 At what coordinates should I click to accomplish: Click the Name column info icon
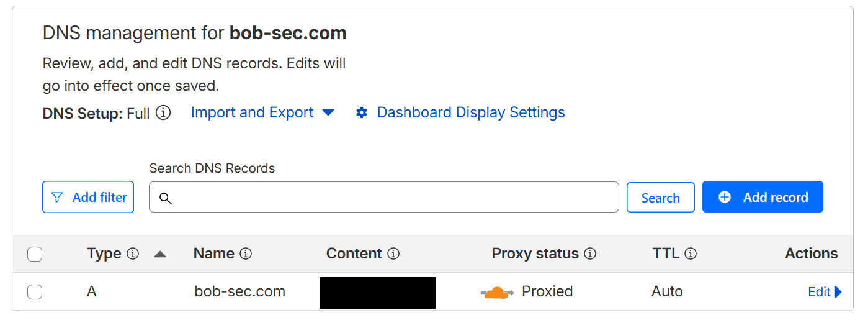click(246, 254)
